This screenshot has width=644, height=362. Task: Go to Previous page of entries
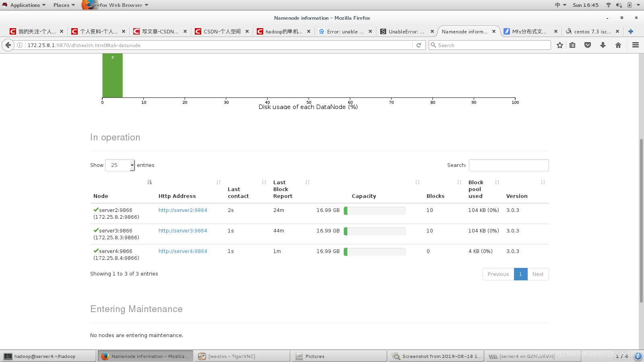(x=498, y=274)
